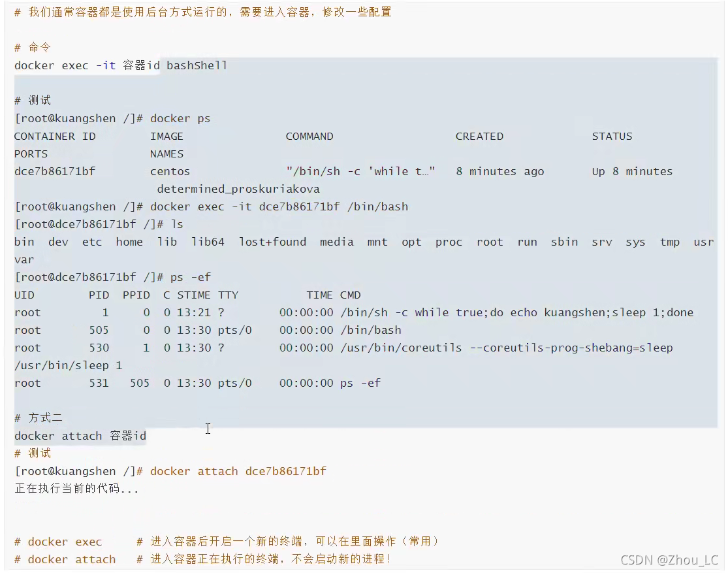
Task: Click the 'NAMES' column header
Action: [x=166, y=154]
